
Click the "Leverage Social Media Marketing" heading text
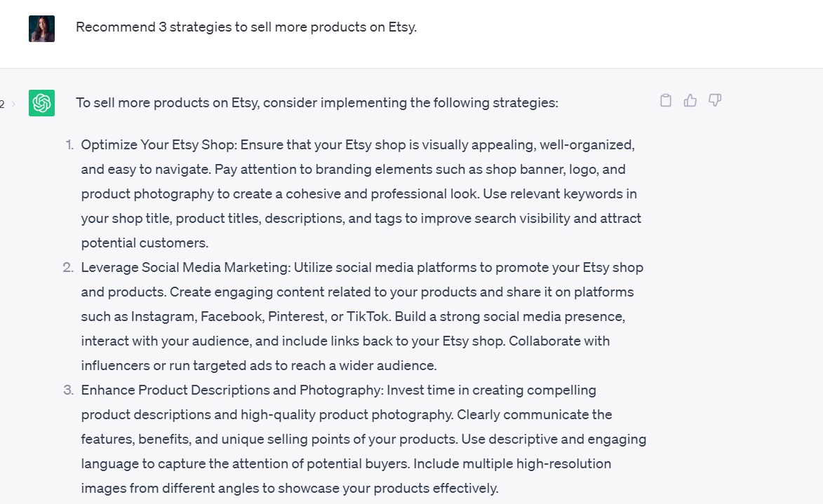[185, 268]
